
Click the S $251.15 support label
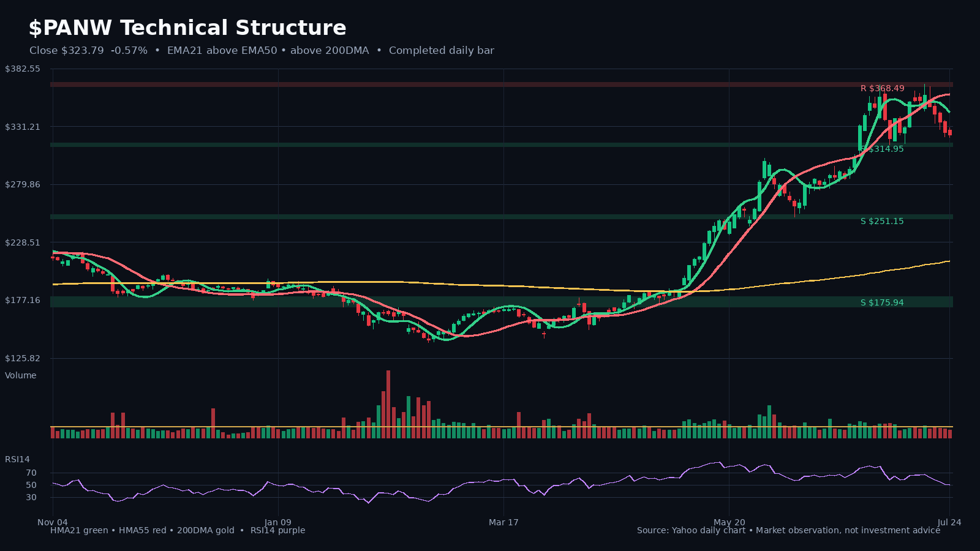[882, 221]
